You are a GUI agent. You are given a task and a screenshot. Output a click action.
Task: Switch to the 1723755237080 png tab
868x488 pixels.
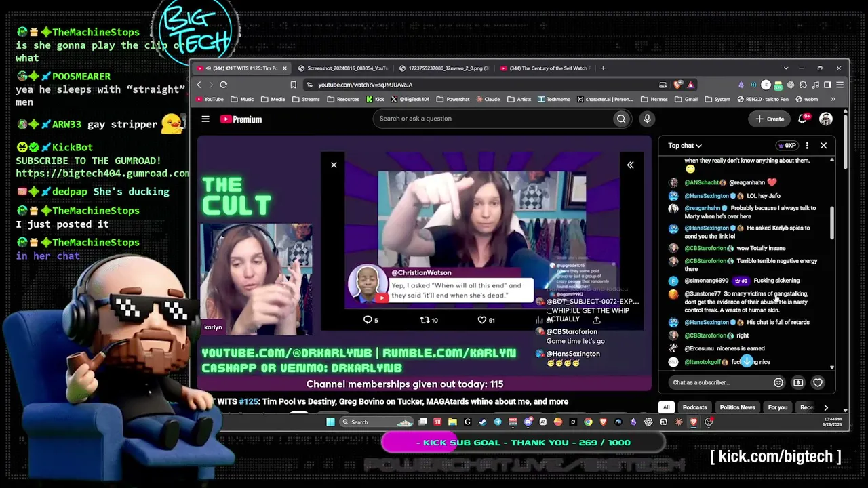[444, 68]
